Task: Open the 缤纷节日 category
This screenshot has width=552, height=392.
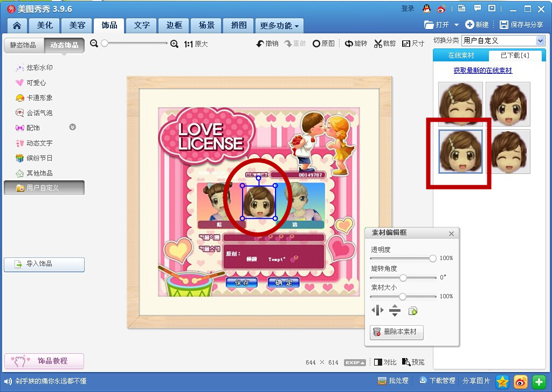Action: point(34,158)
